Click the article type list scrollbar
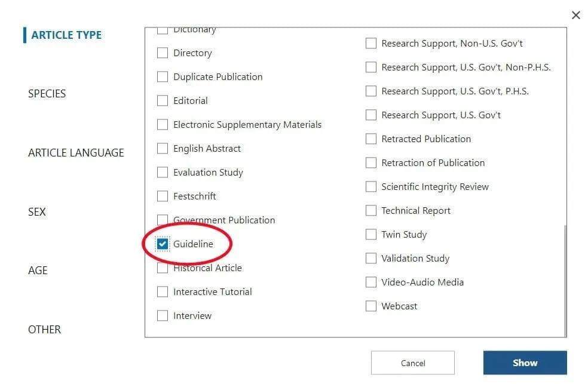Viewport: 588px width, 384px height. tap(565, 281)
